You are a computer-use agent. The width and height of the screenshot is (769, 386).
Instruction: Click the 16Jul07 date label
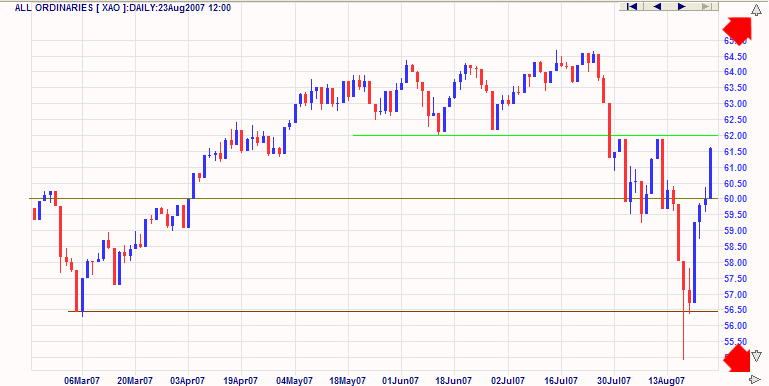point(562,381)
